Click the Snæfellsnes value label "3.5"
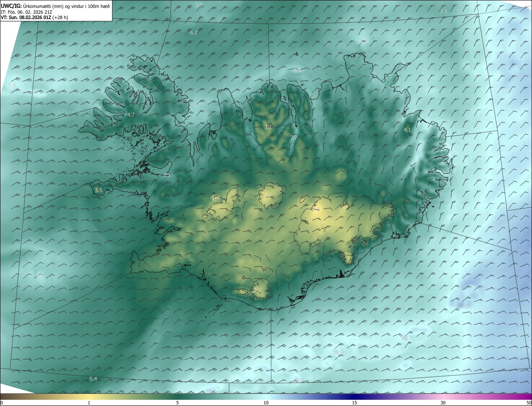This screenshot has height=406, width=532. 99,190
